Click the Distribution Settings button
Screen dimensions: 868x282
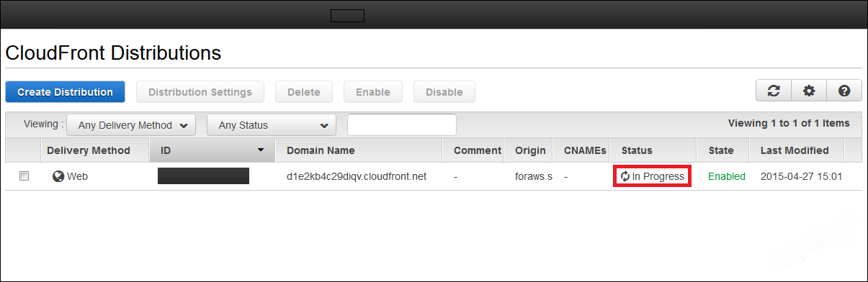pos(200,92)
